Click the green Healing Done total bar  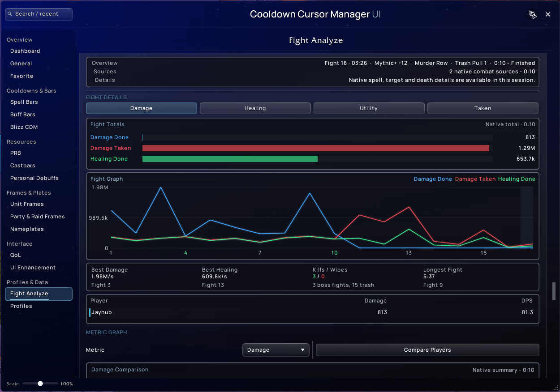230,159
